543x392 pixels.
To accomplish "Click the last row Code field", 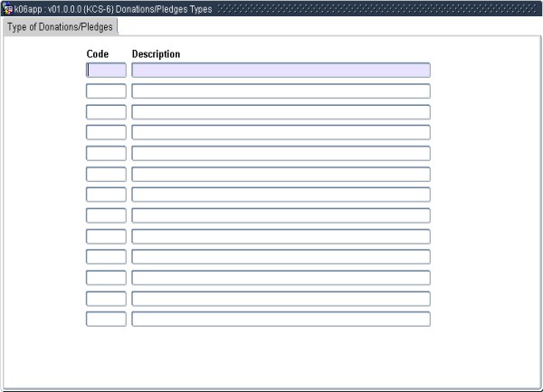I will pos(106,319).
